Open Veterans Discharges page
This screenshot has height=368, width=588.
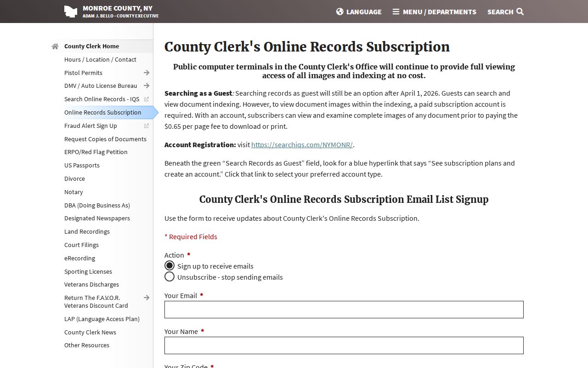(91, 284)
